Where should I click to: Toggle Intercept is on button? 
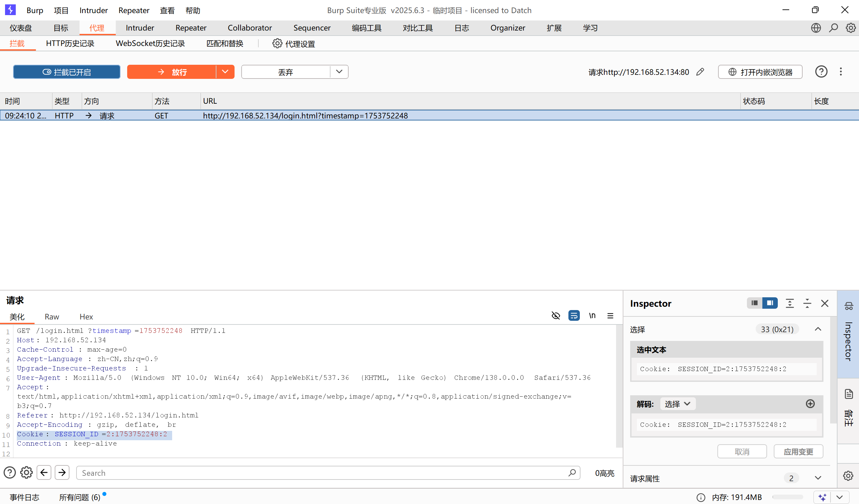point(67,72)
